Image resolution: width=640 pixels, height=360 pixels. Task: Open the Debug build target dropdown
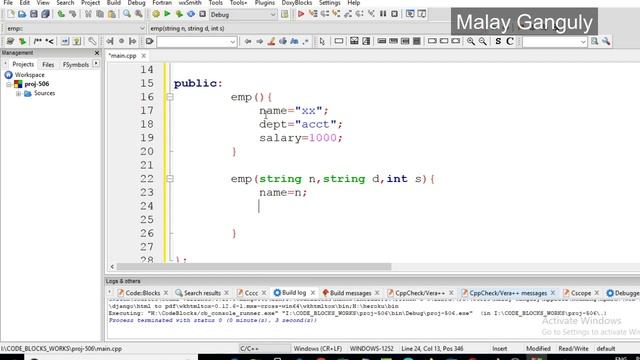point(243,15)
